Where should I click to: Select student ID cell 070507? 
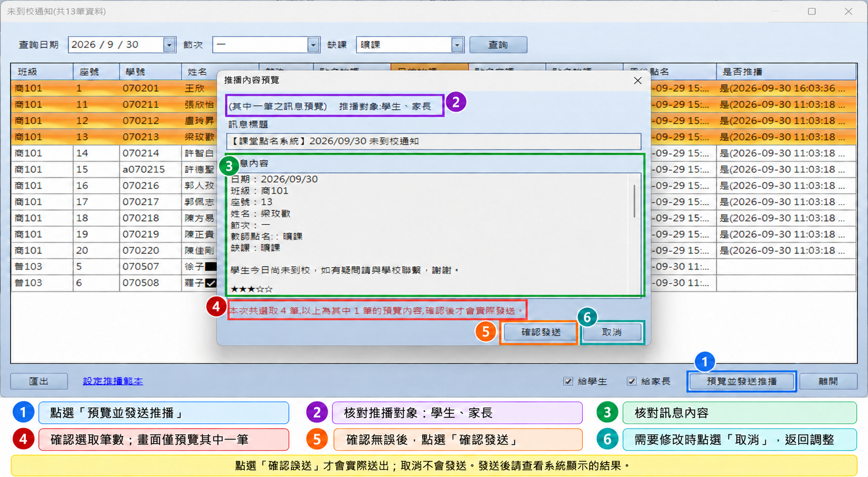(x=150, y=266)
